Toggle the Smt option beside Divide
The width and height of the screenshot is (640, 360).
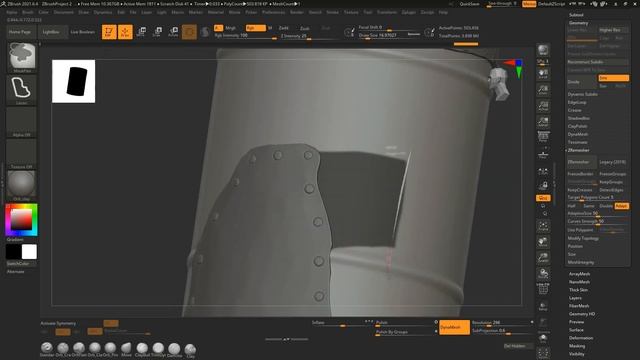click(613, 78)
